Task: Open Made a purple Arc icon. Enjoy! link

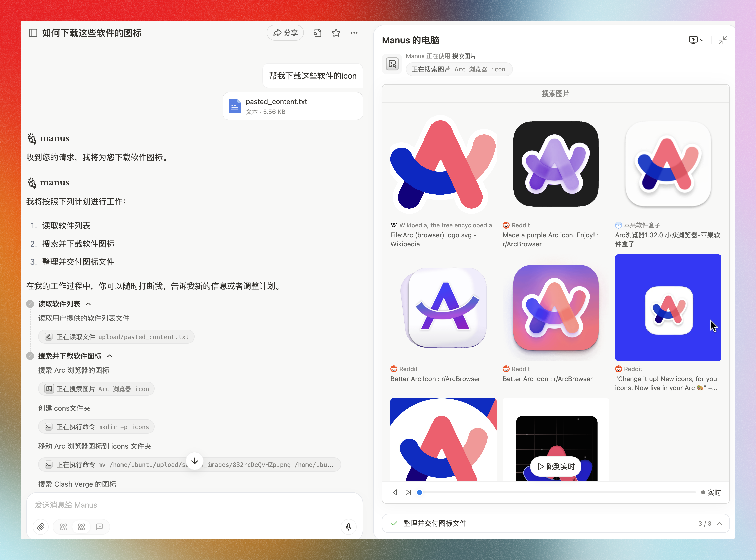Action: coord(550,239)
